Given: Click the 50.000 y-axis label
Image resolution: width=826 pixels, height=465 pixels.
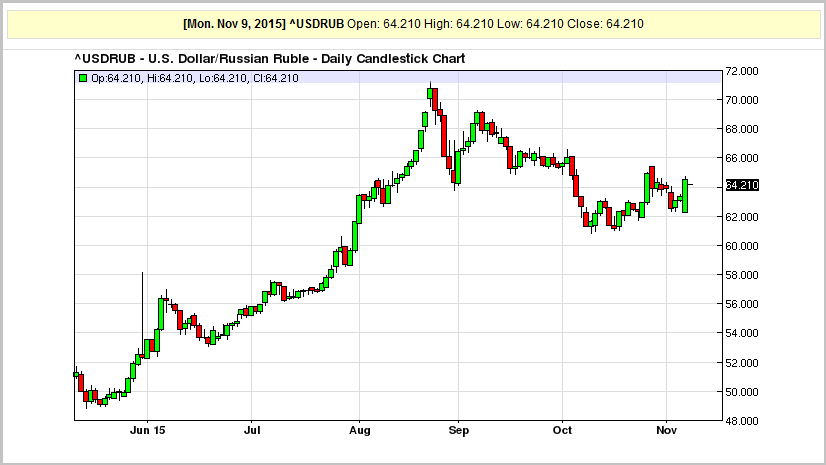Looking at the screenshot, I should point(742,392).
